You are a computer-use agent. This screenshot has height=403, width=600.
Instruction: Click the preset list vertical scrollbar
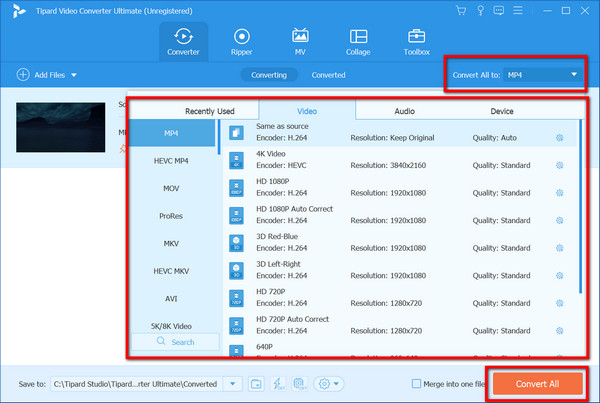(580, 207)
